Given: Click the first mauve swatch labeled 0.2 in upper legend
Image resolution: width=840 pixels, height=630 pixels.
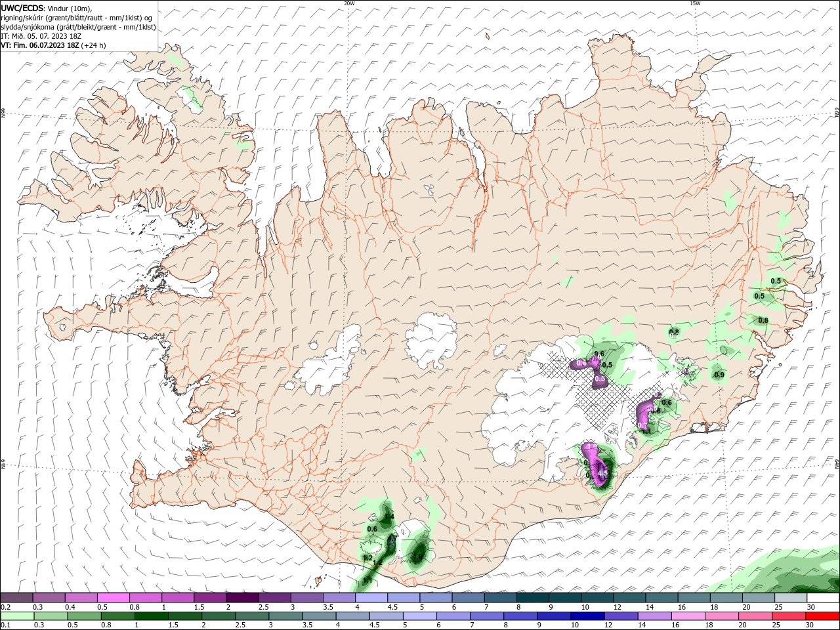Looking at the screenshot, I should coord(16,597).
